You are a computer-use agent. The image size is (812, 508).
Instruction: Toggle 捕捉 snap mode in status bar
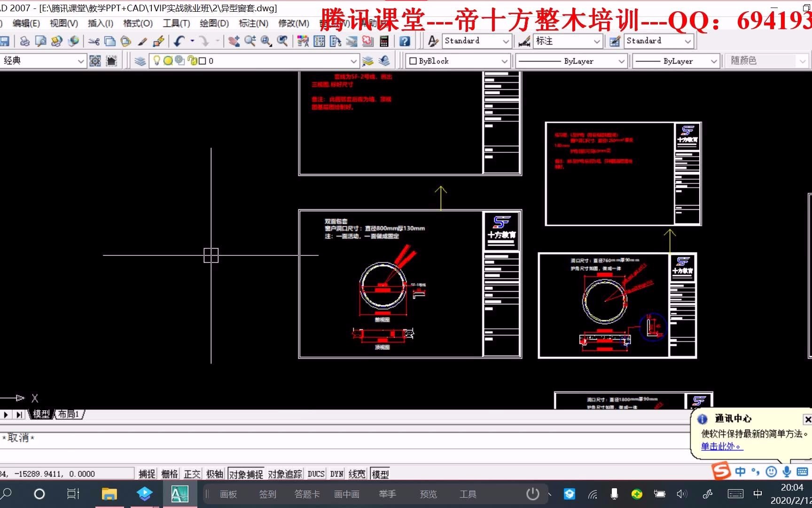[x=147, y=474]
